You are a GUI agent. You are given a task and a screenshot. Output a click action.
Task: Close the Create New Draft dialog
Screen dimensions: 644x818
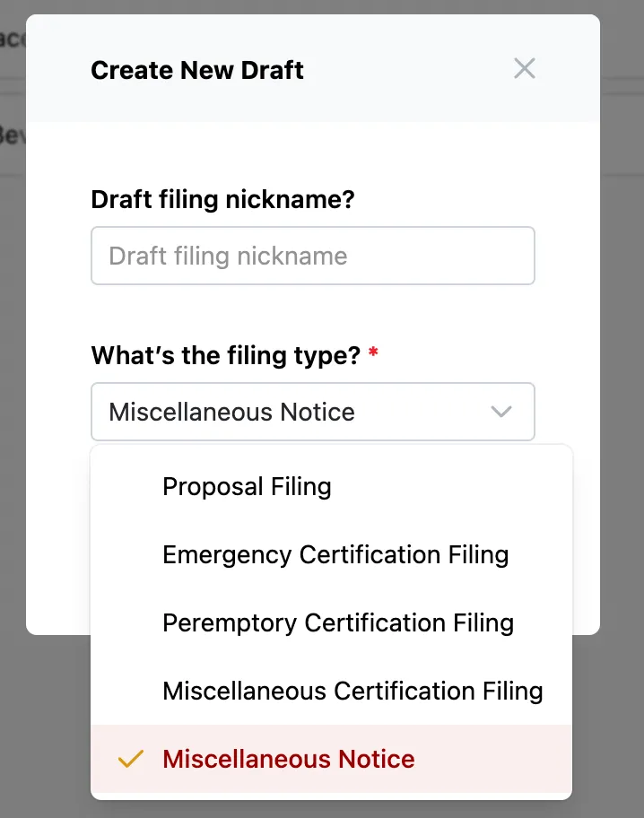525,69
